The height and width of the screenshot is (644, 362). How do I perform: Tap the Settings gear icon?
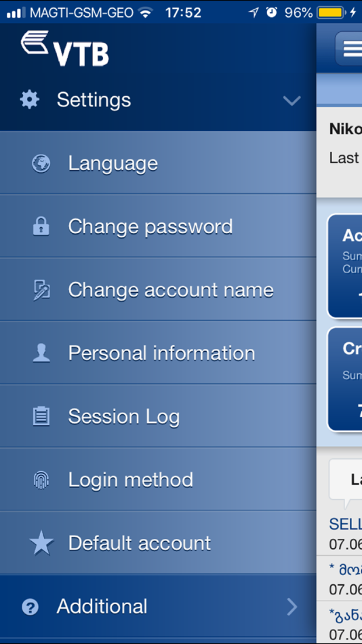pos(30,100)
